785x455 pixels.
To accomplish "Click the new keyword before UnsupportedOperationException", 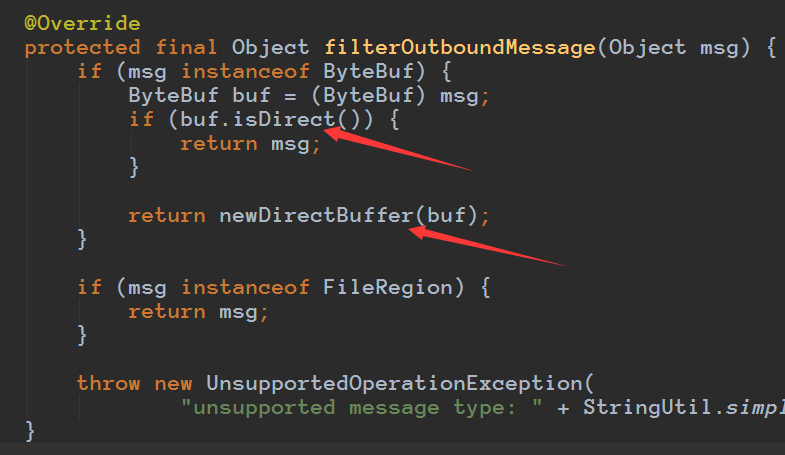I will [173, 383].
